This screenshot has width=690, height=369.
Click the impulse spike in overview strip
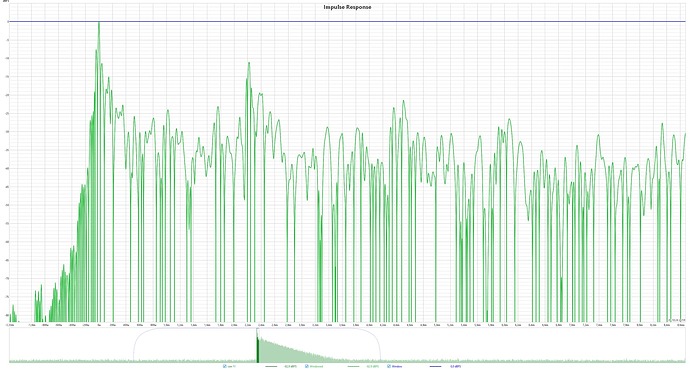pos(257,345)
